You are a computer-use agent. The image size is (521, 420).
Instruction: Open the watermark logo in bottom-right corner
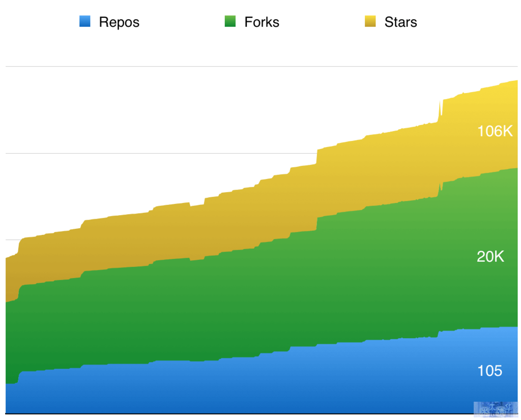pos(496,409)
